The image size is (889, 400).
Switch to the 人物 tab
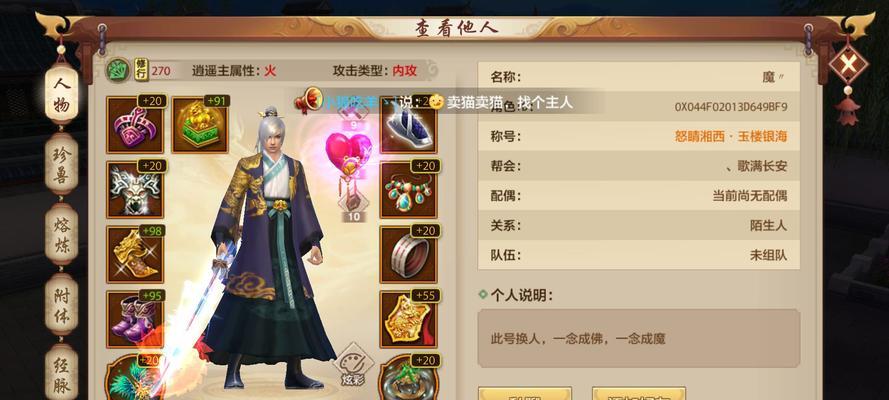click(62, 94)
